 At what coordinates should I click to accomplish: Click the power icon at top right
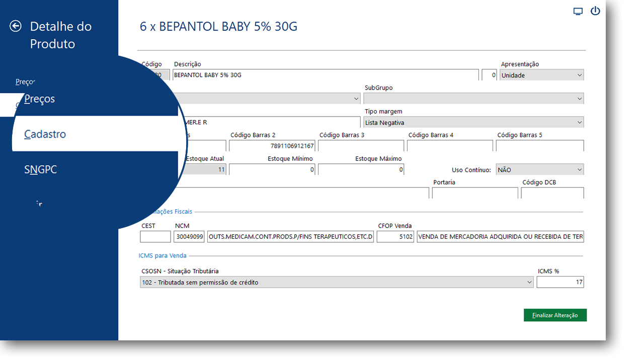point(595,11)
